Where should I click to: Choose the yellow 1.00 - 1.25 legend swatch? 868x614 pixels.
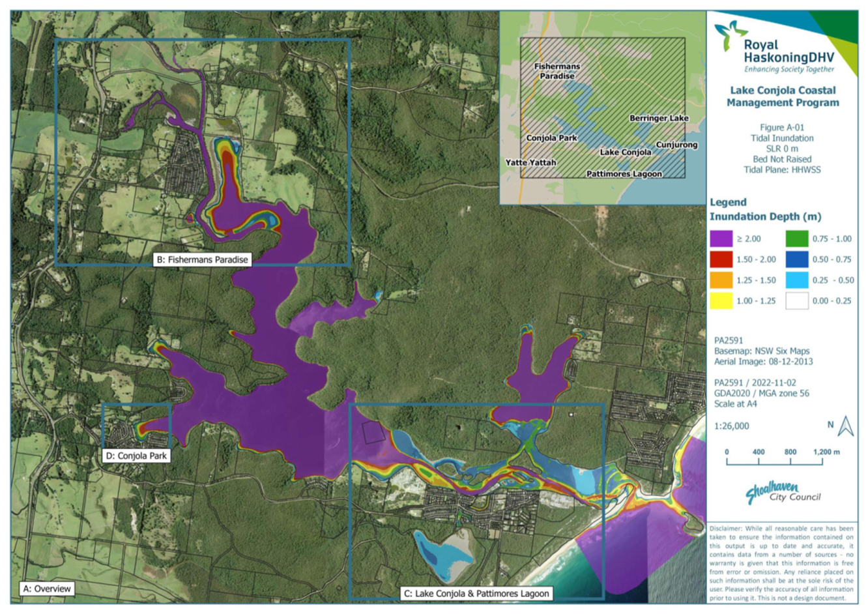coord(721,300)
